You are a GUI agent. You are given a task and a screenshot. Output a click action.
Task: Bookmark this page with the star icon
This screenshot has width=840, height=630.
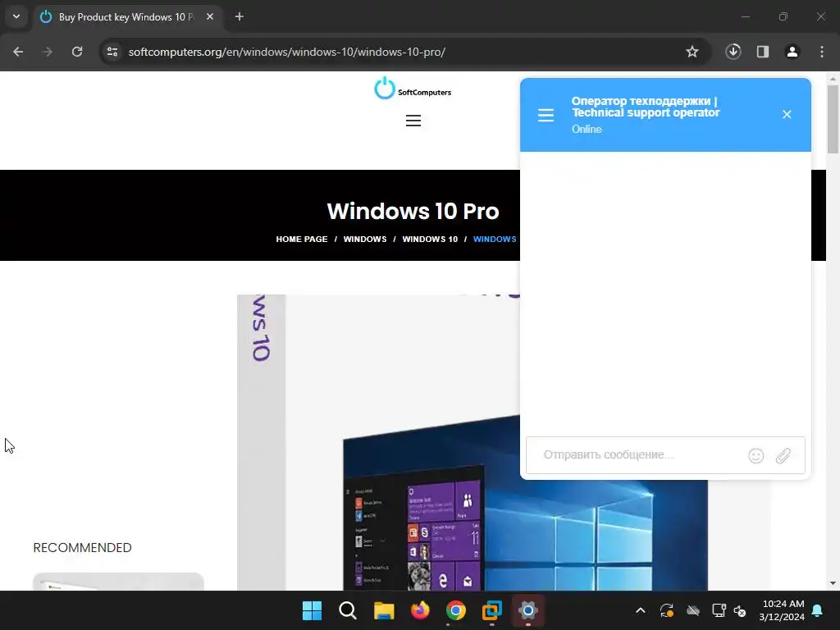(692, 52)
